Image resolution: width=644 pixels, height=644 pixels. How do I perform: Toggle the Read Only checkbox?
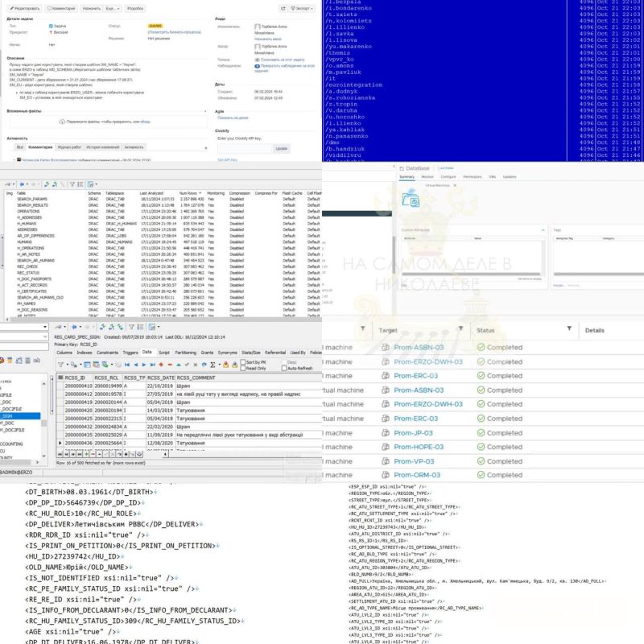pos(243,369)
